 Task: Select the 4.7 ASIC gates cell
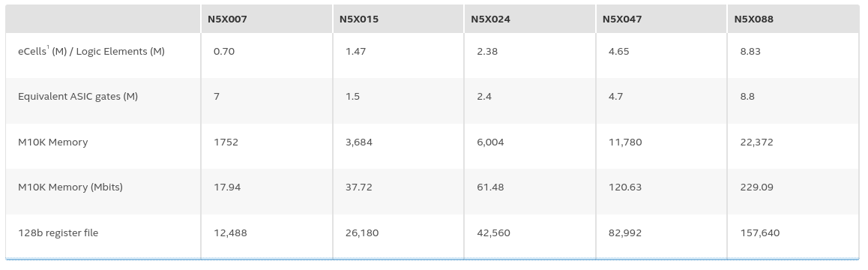pyautogui.click(x=615, y=97)
